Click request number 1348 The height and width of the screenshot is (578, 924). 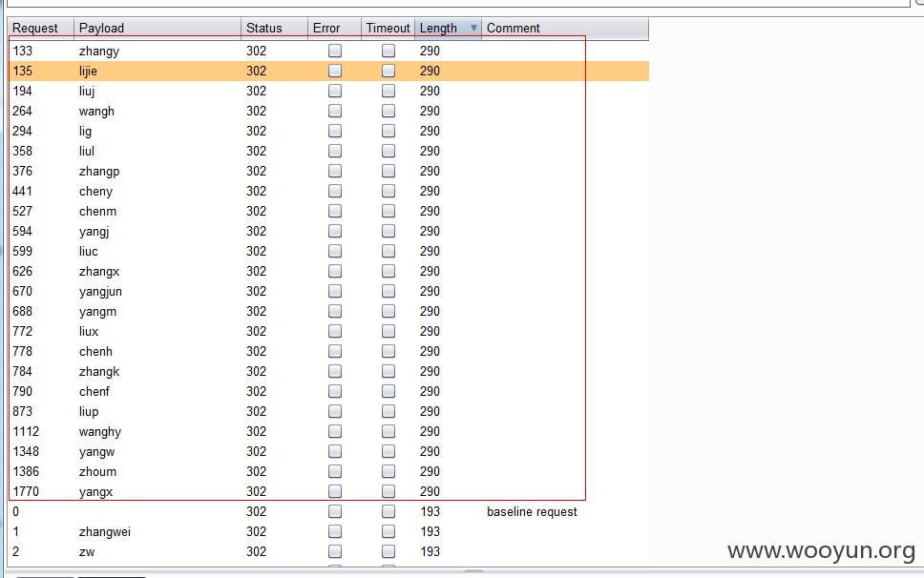tap(26, 451)
